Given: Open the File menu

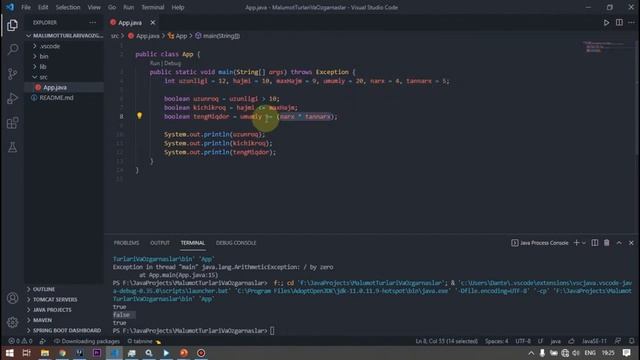Looking at the screenshot, I should (x=26, y=7).
